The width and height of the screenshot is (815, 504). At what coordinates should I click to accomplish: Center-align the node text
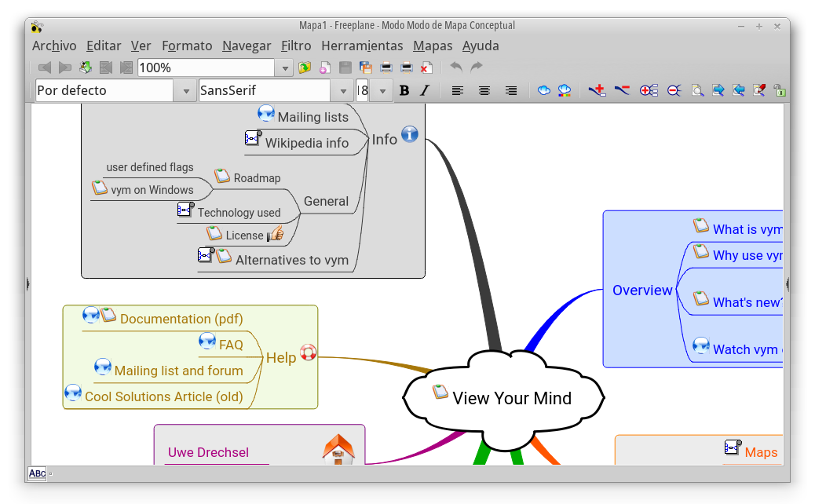[x=484, y=91]
